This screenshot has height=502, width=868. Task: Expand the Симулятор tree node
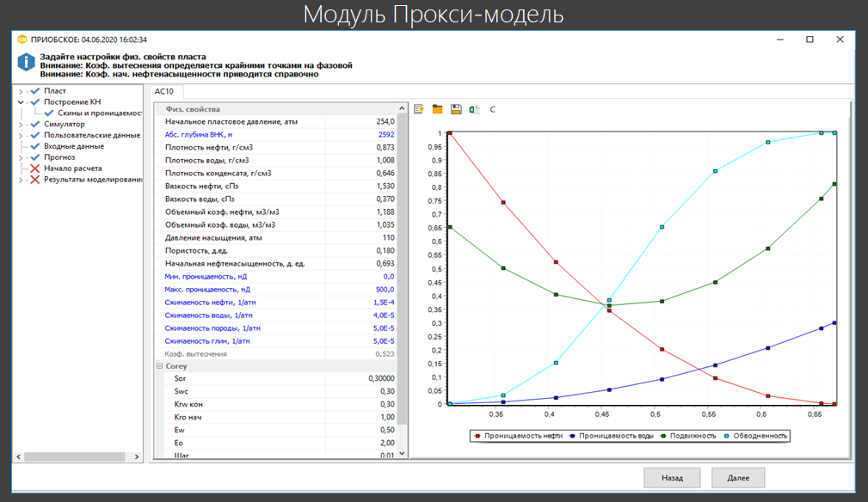pos(21,125)
